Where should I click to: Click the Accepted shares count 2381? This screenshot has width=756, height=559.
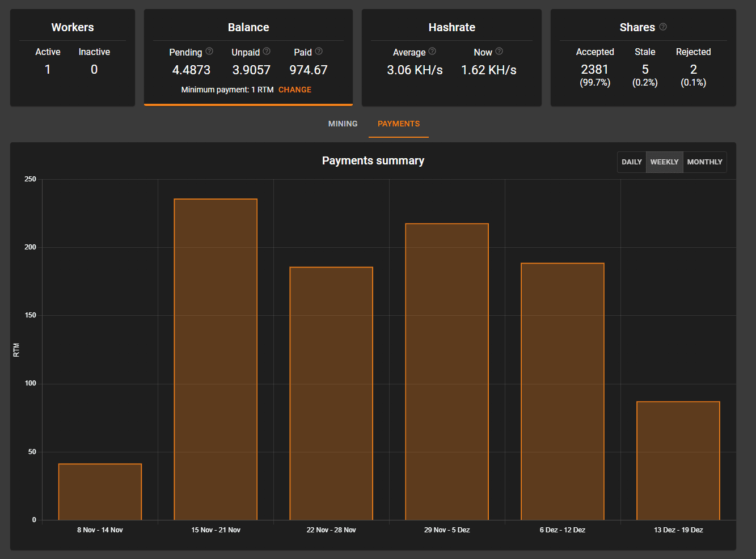click(595, 69)
